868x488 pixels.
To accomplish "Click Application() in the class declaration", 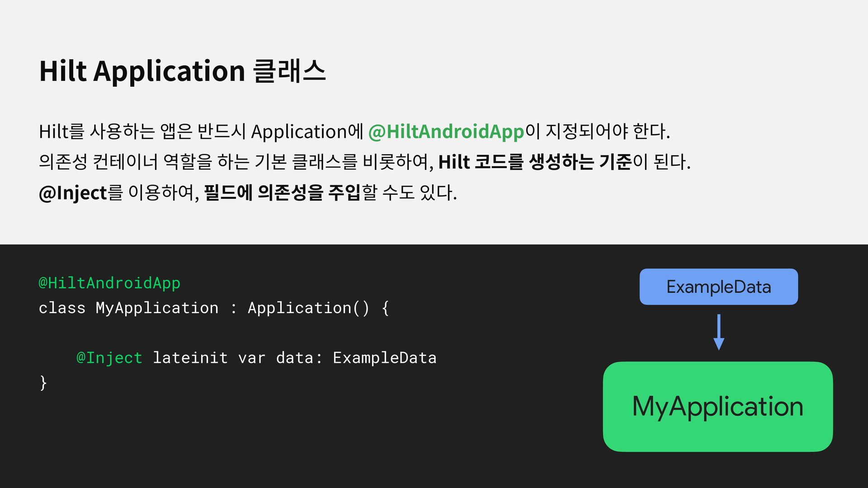I will click(308, 308).
